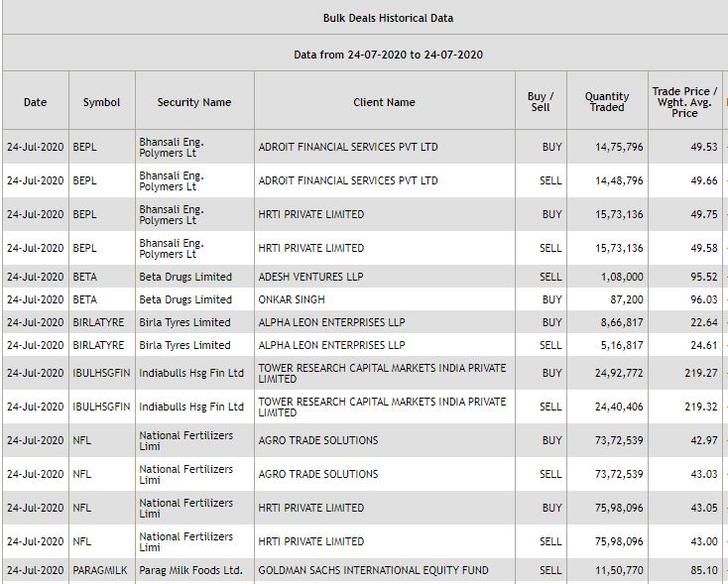Click the 14,75,796 quantity traded cell
This screenshot has width=728, height=584.
(619, 147)
